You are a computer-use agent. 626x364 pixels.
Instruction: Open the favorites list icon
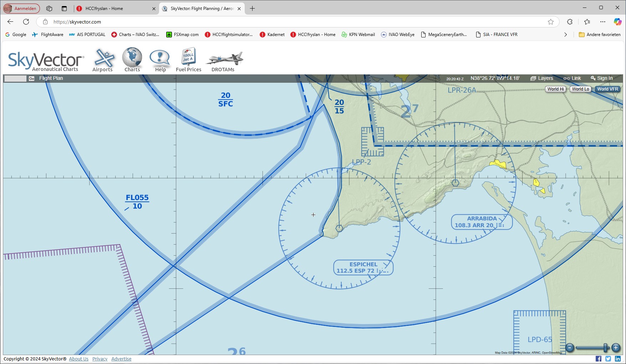(x=587, y=22)
